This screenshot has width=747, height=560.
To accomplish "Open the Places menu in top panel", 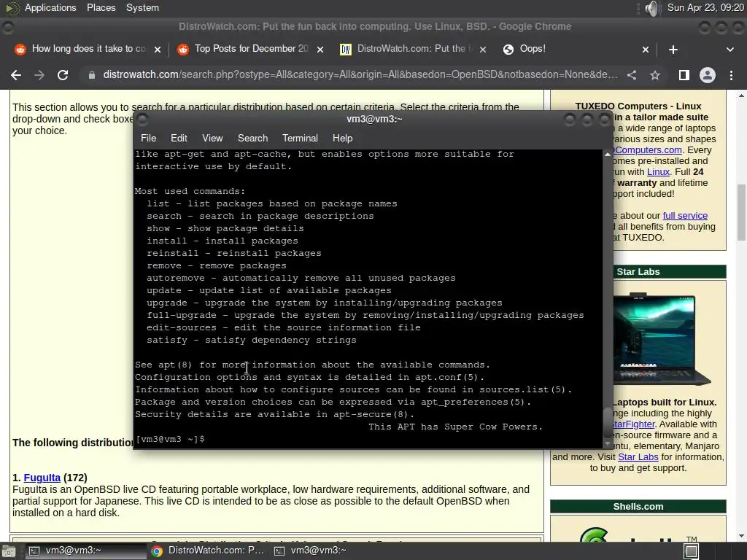I will point(101,7).
